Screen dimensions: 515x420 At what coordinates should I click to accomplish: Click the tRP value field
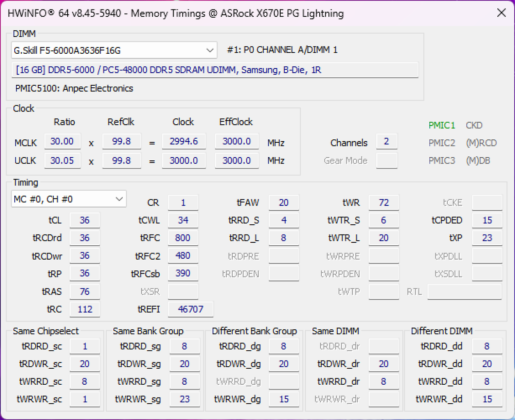point(85,273)
